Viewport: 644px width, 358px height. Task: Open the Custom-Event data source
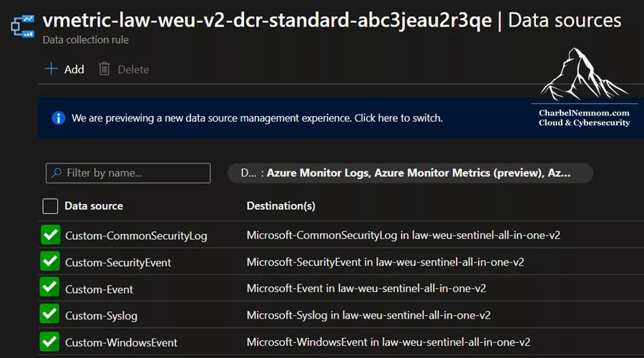99,289
